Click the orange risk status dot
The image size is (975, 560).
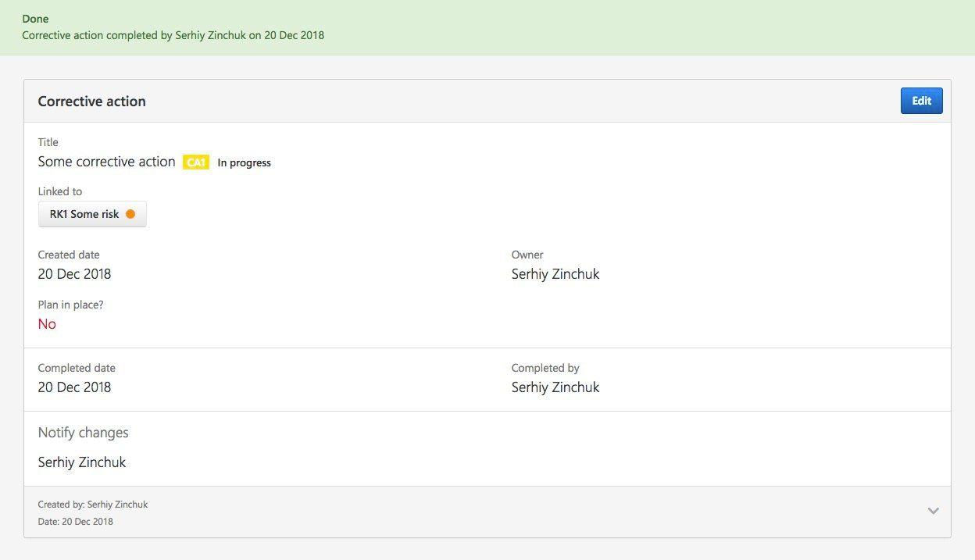130,214
